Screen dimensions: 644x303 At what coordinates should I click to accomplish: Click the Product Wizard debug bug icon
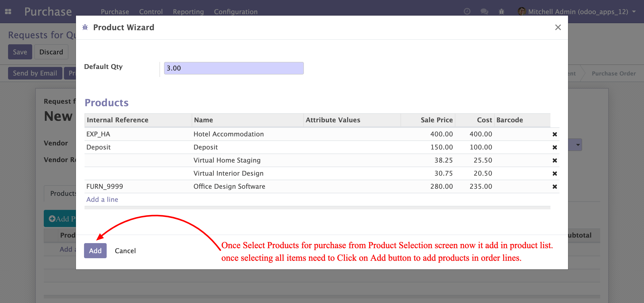tap(85, 27)
